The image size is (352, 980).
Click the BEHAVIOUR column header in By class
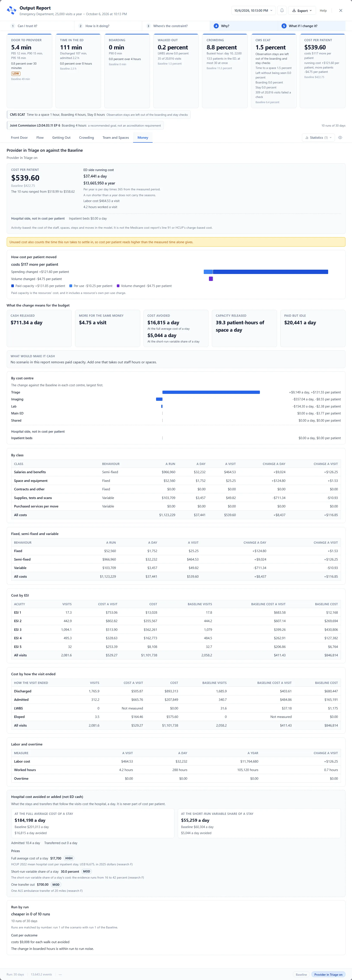(111, 464)
